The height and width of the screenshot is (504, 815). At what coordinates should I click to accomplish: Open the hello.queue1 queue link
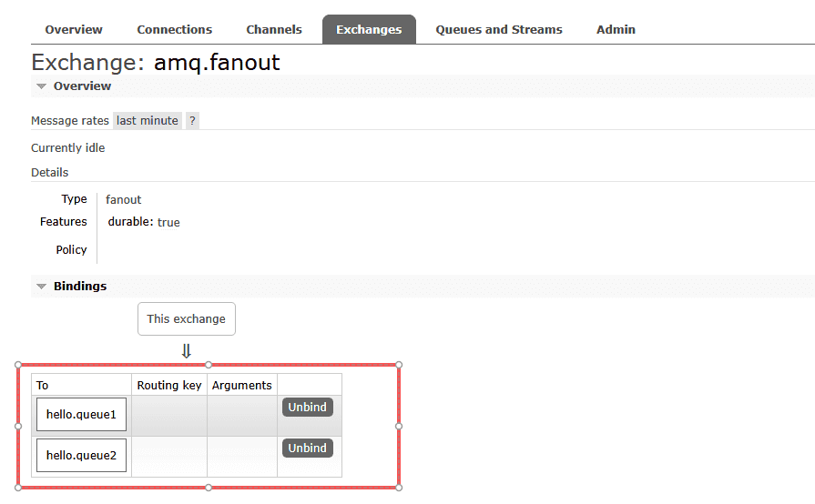(x=81, y=415)
